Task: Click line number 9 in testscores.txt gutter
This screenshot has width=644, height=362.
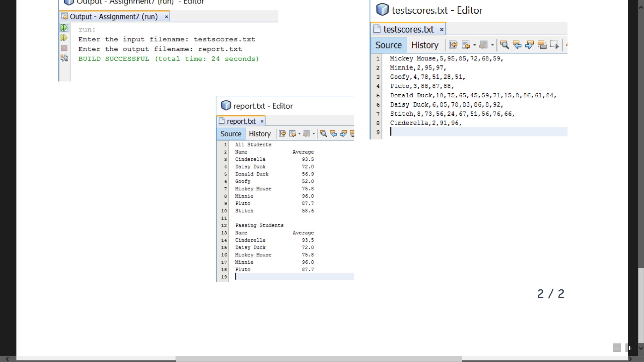Action: (378, 132)
